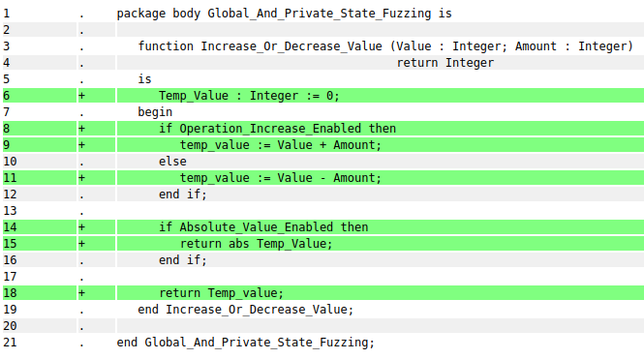Image resolution: width=644 pixels, height=359 pixels.
Task: Click the 'return Integer' text on line 4
Action: [x=445, y=63]
